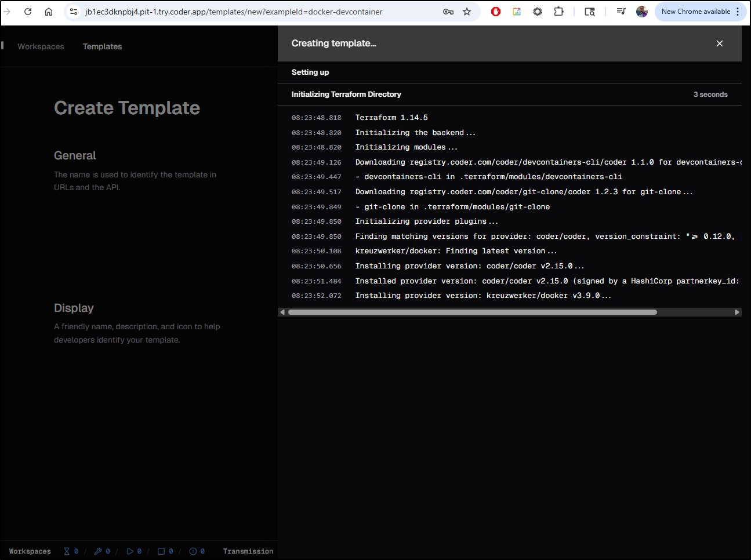Click the failed workspaces alert count
Screen dimensions: 751x560
pos(197,551)
